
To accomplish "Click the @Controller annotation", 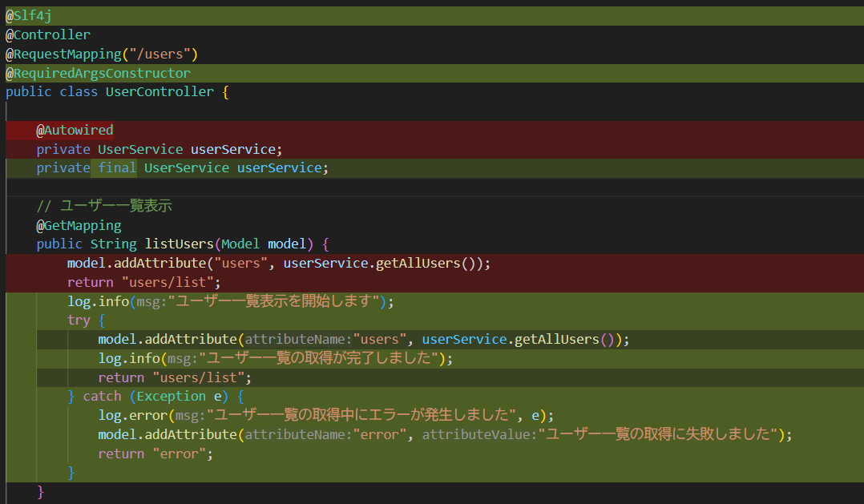I will (x=48, y=35).
